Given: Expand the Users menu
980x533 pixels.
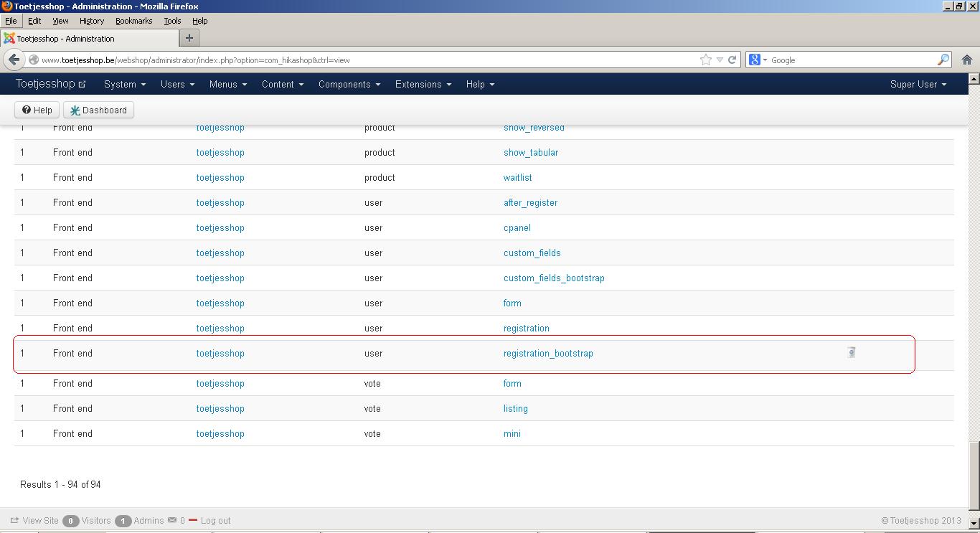Looking at the screenshot, I should click(177, 84).
